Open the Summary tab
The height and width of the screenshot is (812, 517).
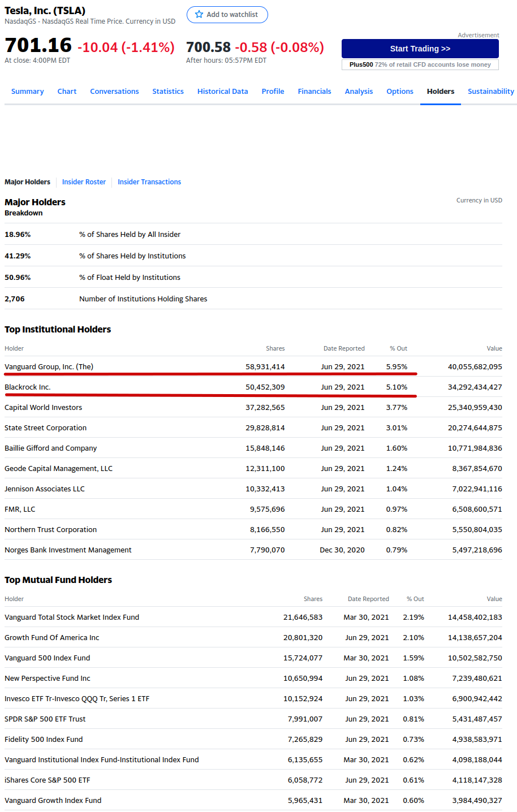(x=27, y=92)
